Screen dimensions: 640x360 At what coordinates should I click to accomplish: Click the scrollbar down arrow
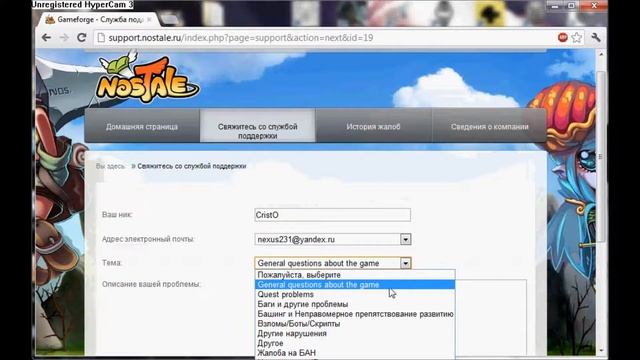point(600,350)
